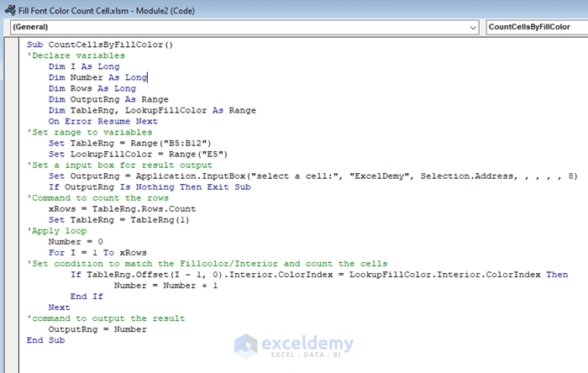
Task: Open the (General) object dropdown
Action: (x=244, y=28)
